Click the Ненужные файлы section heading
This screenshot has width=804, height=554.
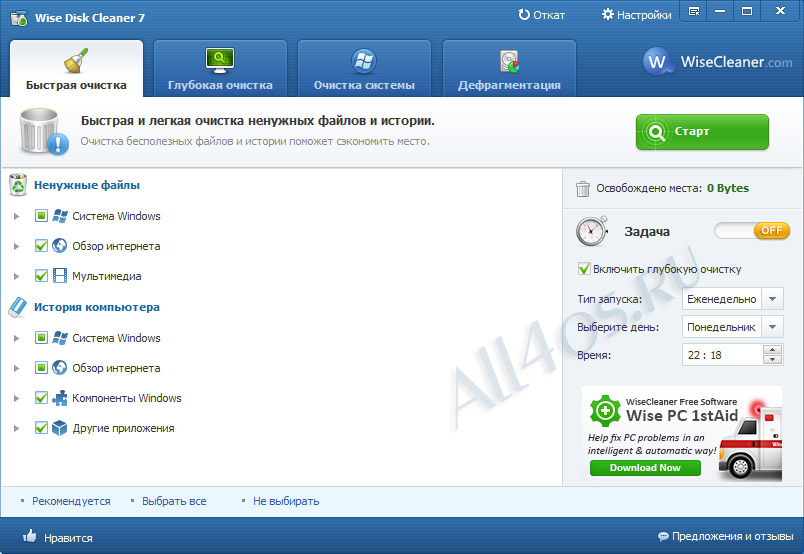(87, 185)
